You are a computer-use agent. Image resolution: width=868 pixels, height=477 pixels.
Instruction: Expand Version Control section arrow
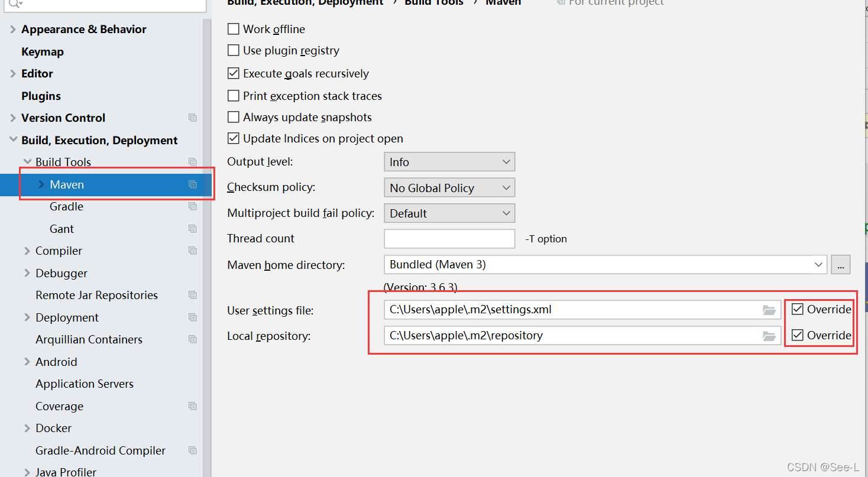[12, 118]
